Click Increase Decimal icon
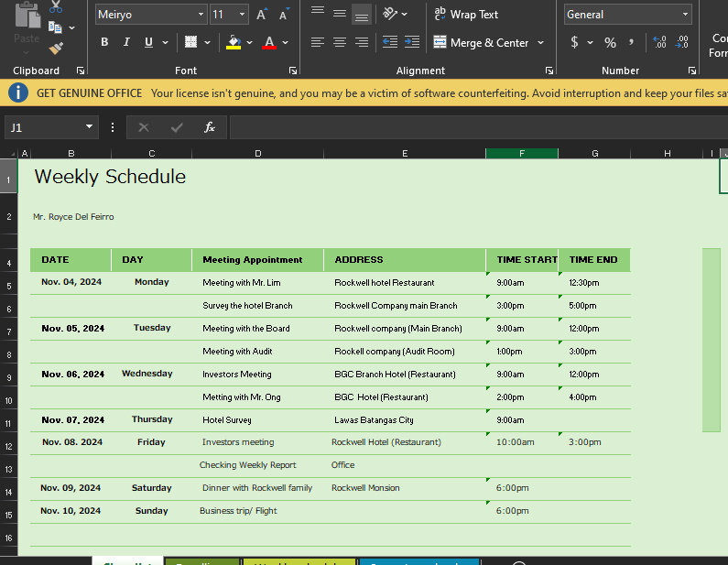Image resolution: width=728 pixels, height=565 pixels. pos(659,42)
